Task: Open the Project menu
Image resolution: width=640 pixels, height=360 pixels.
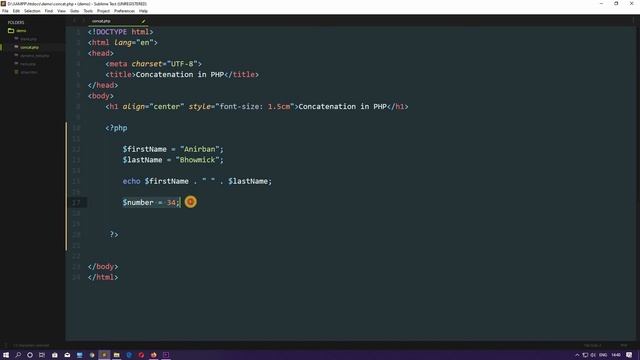Action: 103,11
